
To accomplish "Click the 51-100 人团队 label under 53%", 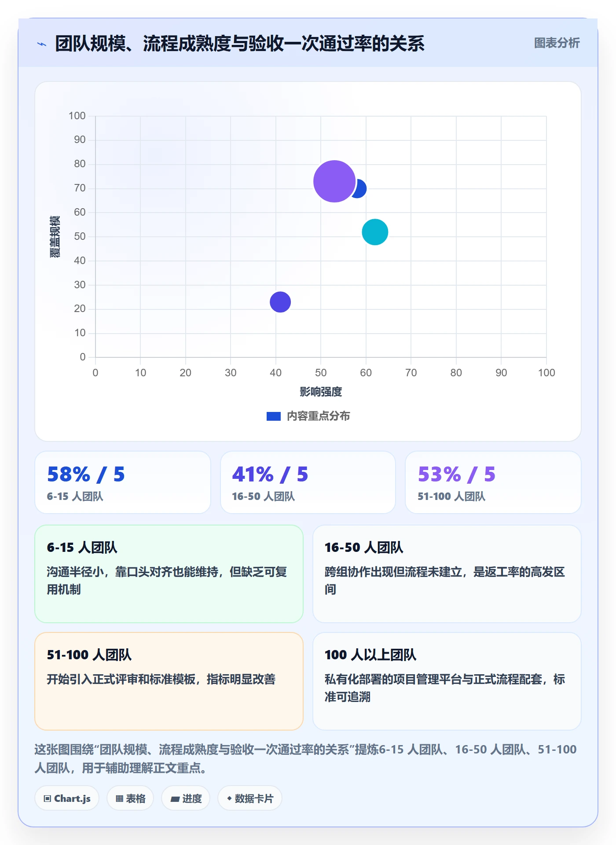I will [x=451, y=496].
